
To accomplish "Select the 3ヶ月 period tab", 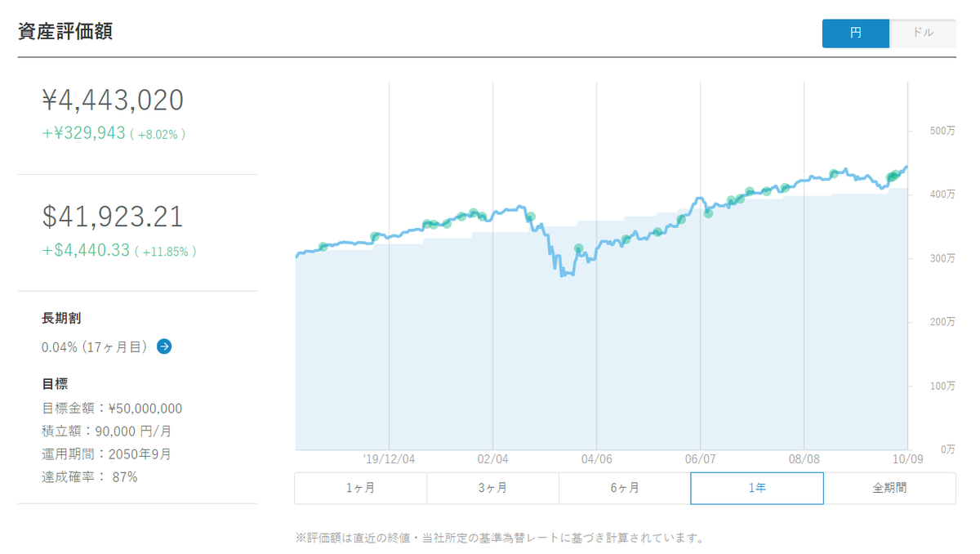I will coord(492,488).
